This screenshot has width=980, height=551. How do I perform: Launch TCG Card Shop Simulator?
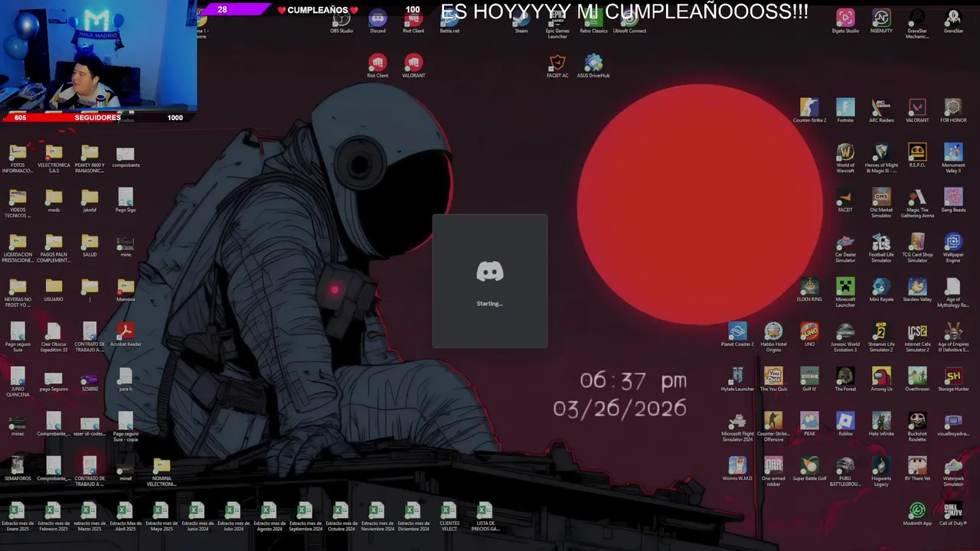pyautogui.click(x=917, y=246)
